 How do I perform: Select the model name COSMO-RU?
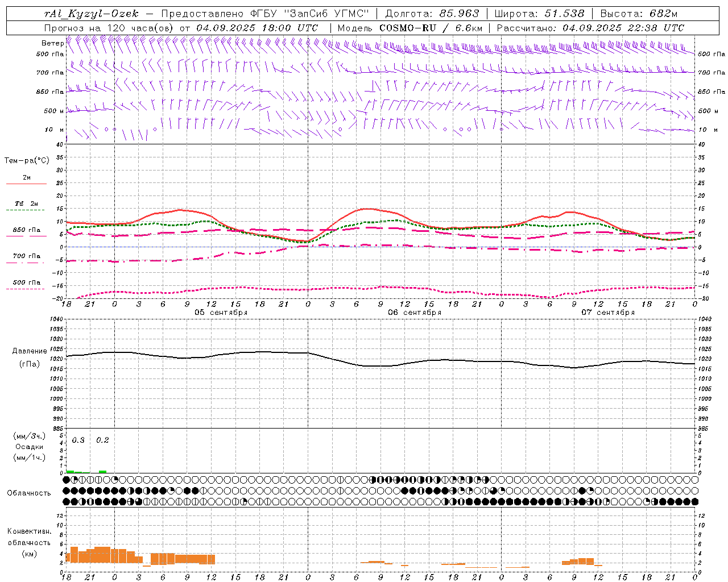tap(408, 28)
